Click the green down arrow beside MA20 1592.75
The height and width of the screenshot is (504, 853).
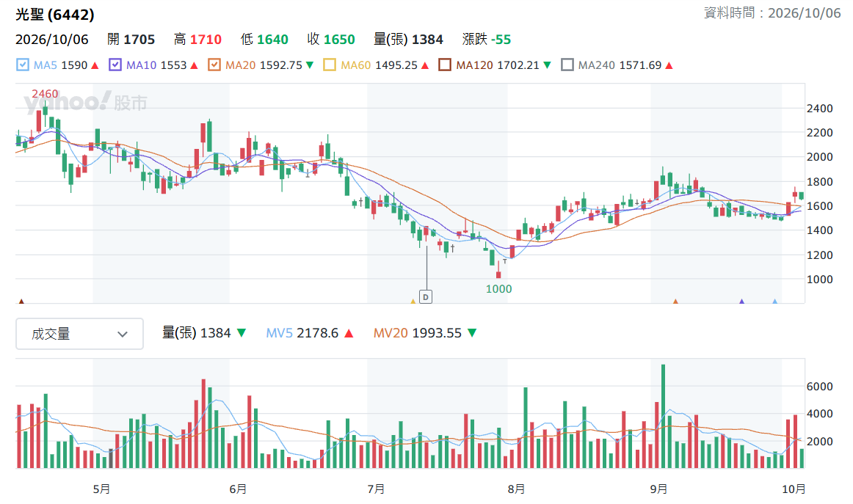(310, 65)
